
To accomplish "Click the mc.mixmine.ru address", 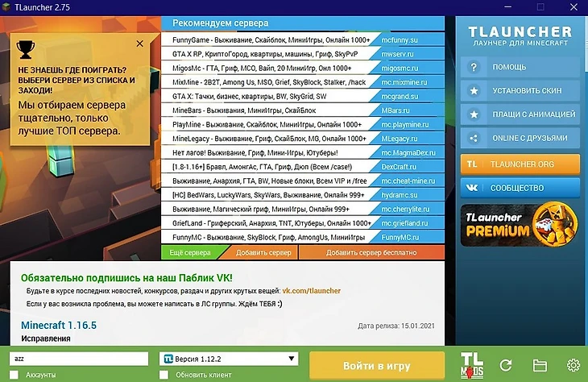I will tap(404, 82).
